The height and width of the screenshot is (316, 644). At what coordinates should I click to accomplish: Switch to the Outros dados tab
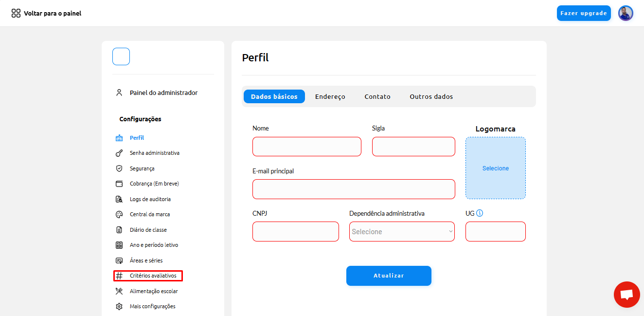[431, 96]
